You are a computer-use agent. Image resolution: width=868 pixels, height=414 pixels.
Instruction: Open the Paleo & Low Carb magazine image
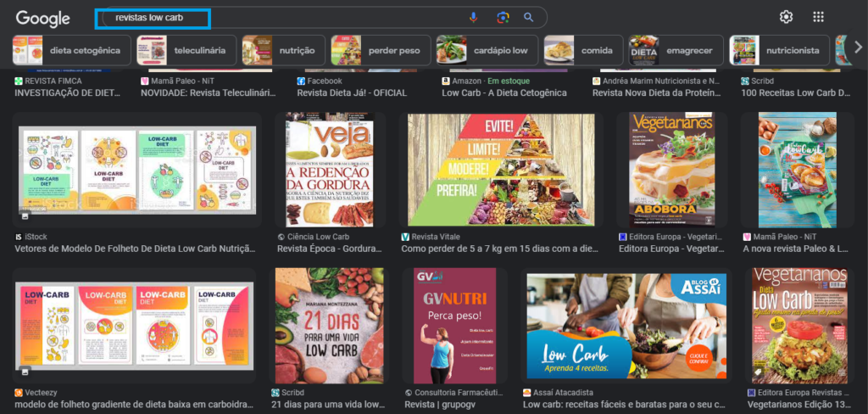click(x=798, y=170)
